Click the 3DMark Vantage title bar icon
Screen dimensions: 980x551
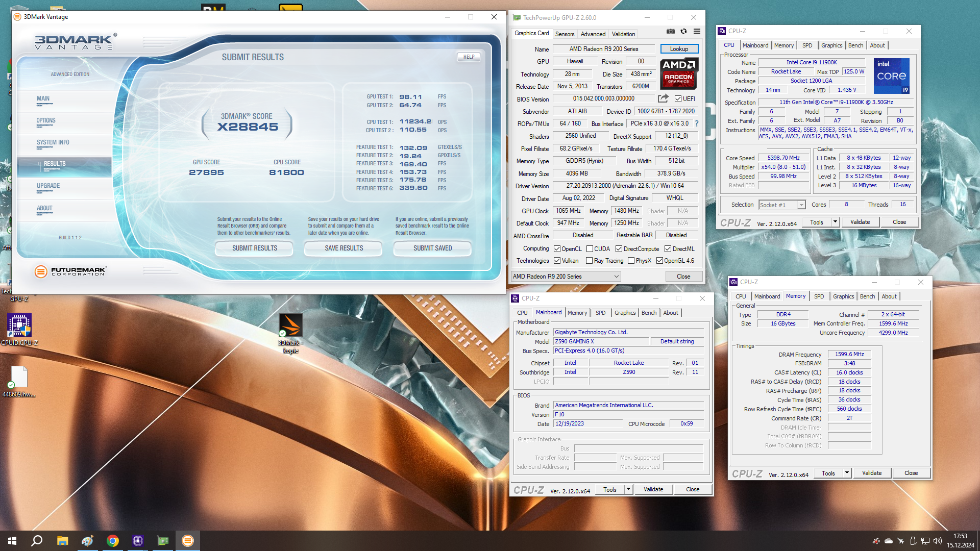click(x=17, y=17)
